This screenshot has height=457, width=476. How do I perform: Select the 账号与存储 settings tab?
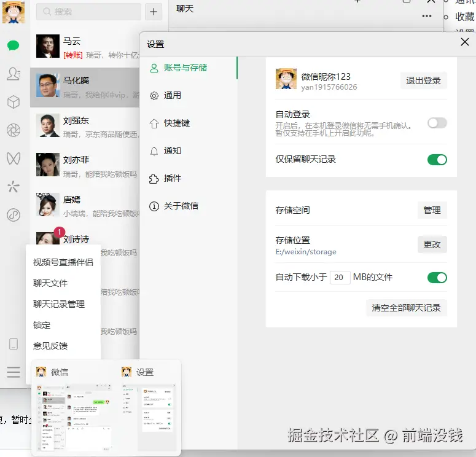[188, 68]
